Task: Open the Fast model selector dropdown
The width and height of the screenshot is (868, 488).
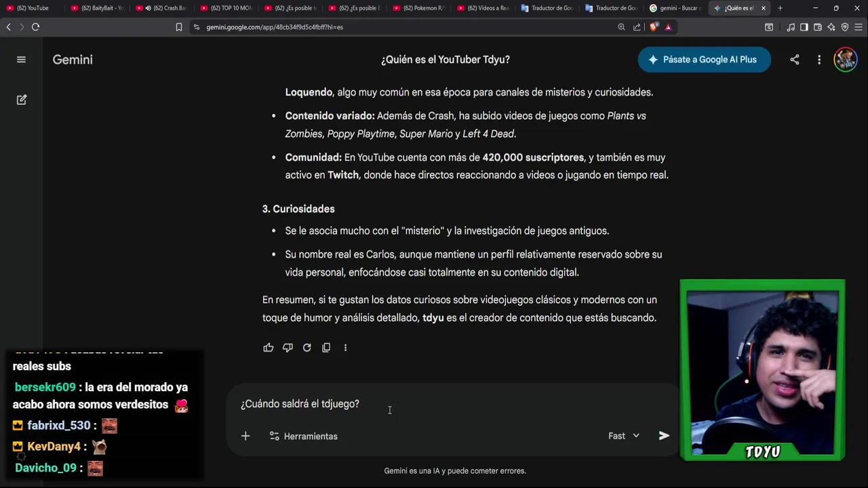Action: click(624, 436)
